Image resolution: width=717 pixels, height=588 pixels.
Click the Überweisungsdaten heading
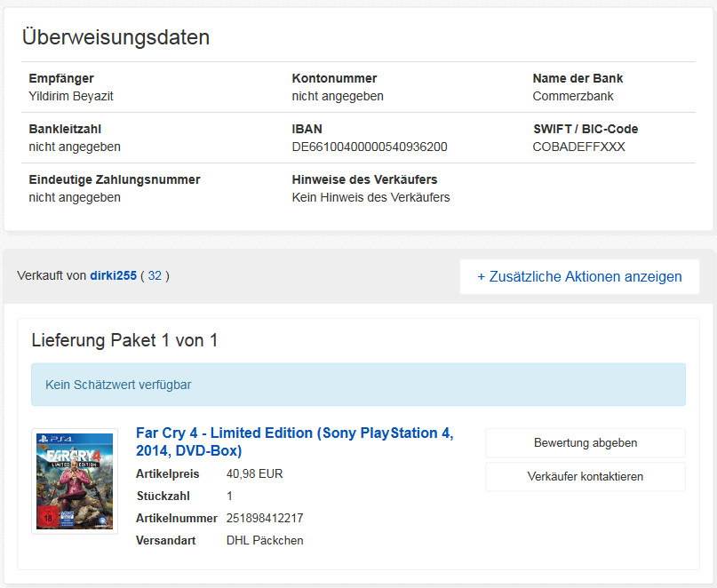(116, 37)
